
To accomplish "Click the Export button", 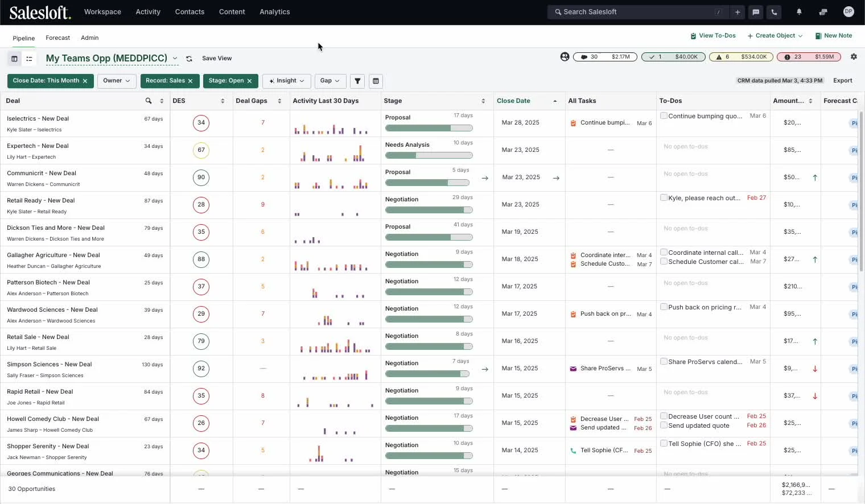I will point(843,81).
